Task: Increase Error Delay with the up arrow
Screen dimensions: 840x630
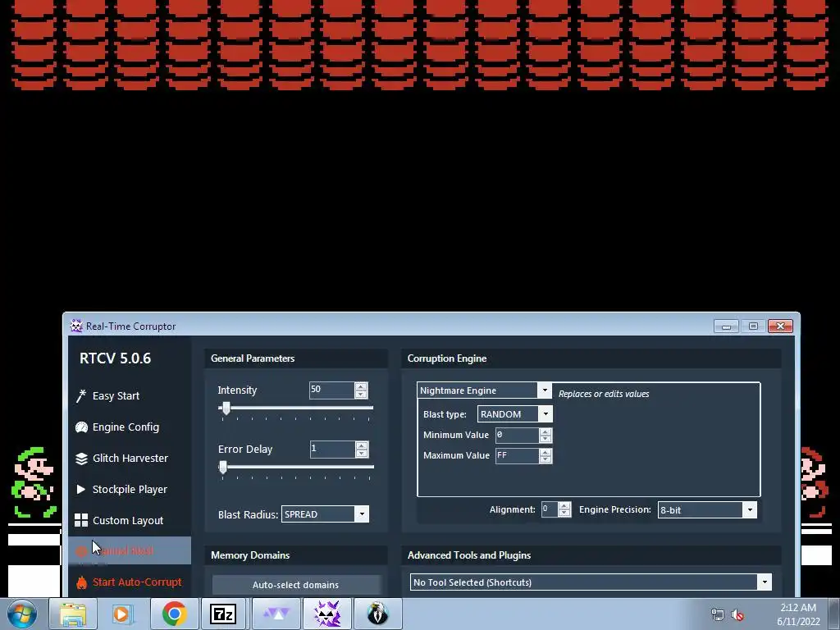Action: [x=362, y=445]
